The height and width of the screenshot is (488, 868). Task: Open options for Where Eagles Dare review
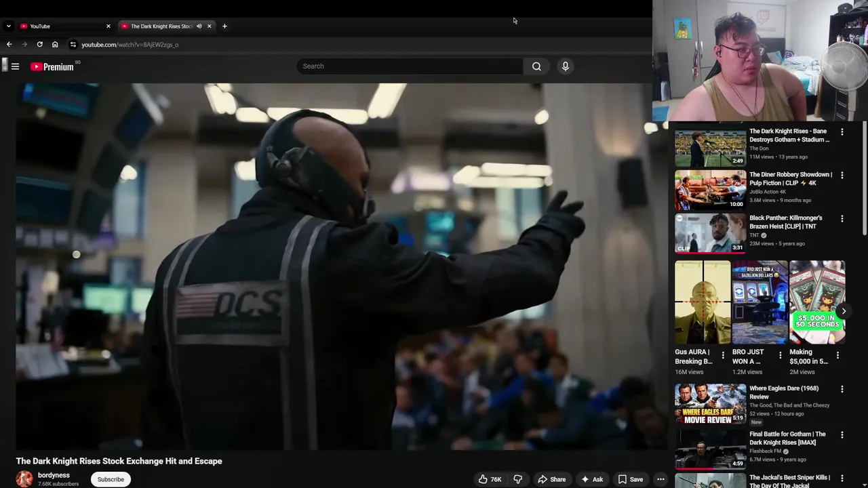click(x=842, y=390)
